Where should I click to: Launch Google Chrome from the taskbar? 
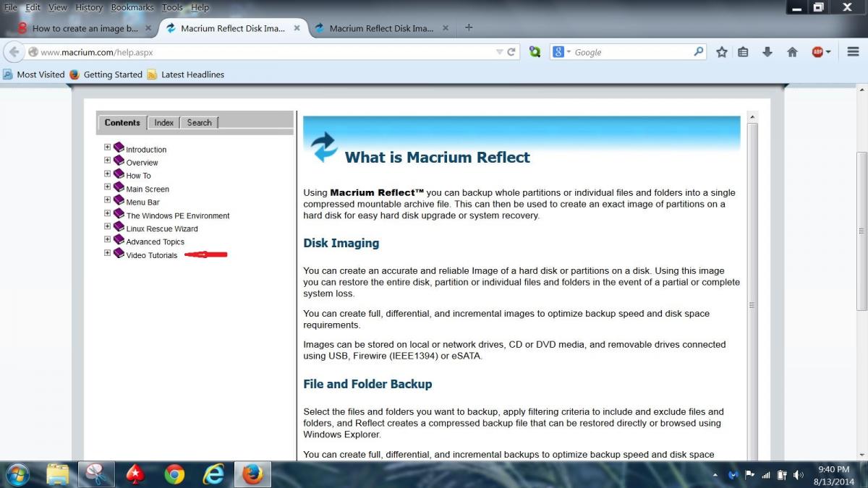pyautogui.click(x=174, y=474)
